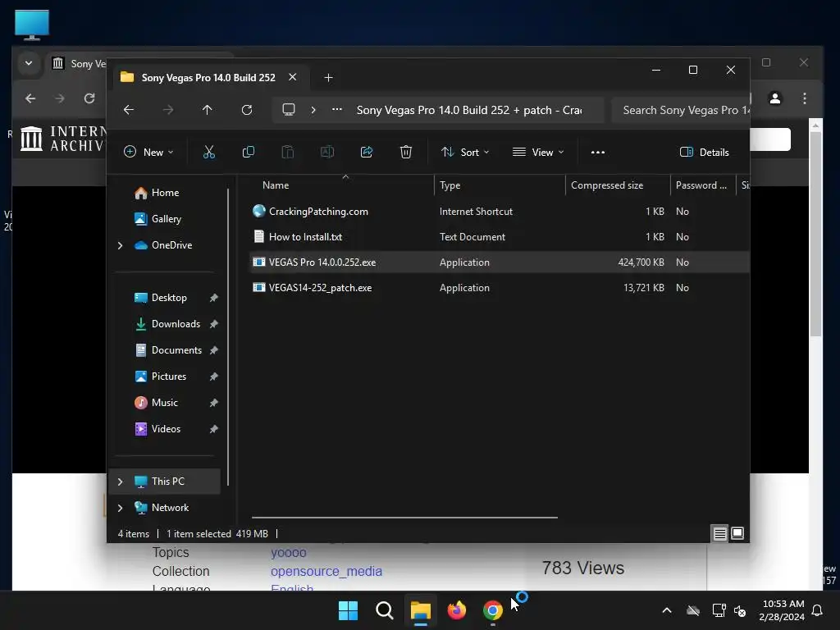
Task: Click the network tray icon
Action: tap(719, 610)
